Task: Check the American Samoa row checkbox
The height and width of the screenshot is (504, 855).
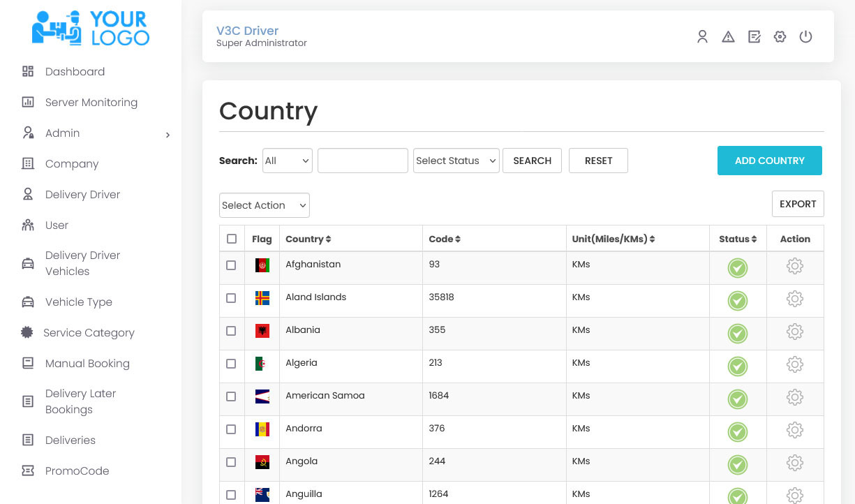Action: (231, 396)
